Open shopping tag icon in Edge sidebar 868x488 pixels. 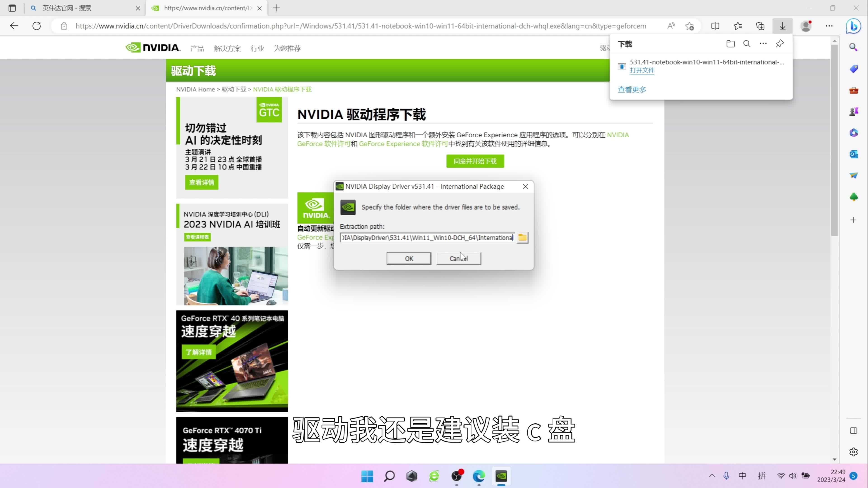pyautogui.click(x=853, y=69)
